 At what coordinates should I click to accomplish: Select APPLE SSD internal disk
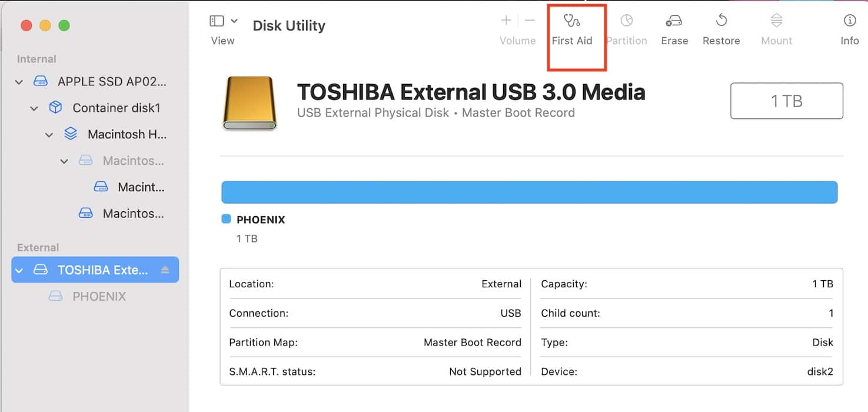112,81
